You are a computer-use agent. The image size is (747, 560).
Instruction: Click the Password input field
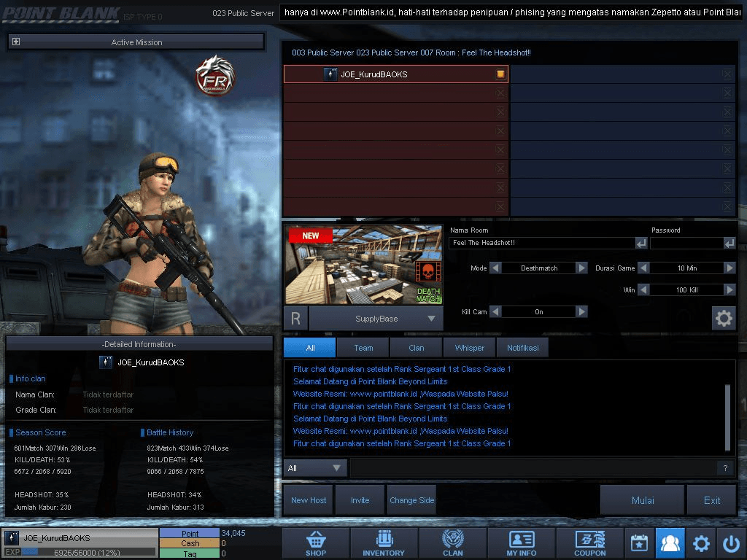(687, 243)
